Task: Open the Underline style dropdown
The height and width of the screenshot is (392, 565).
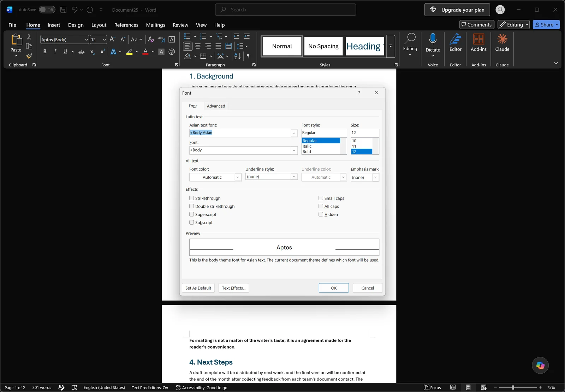Action: click(294, 177)
